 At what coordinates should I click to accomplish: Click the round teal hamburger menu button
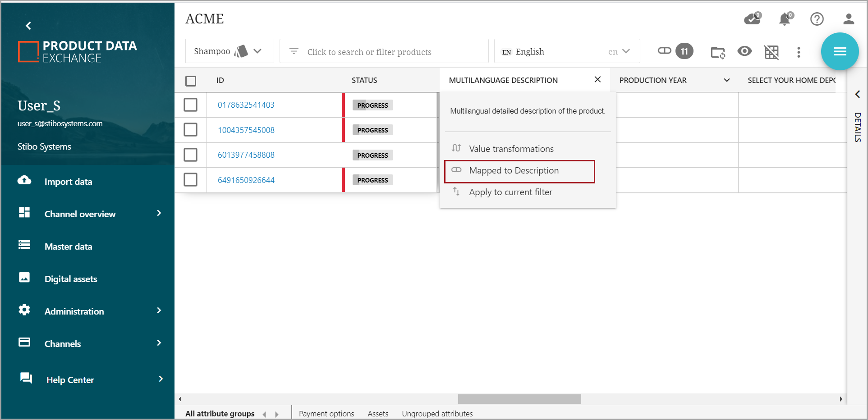[x=839, y=51]
